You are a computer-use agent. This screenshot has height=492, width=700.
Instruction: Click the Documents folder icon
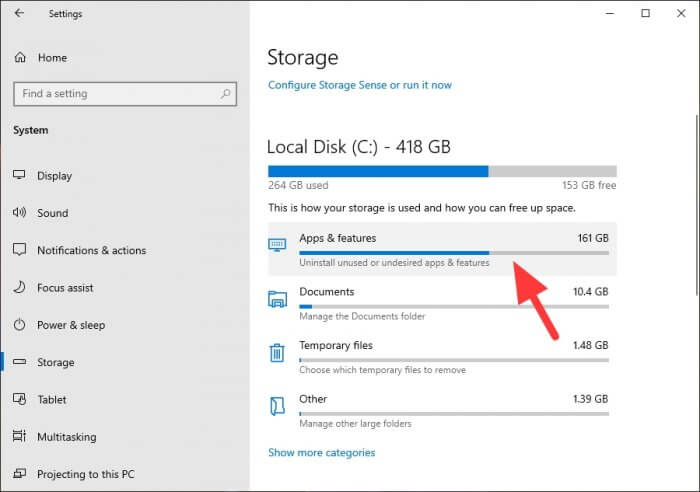(277, 299)
